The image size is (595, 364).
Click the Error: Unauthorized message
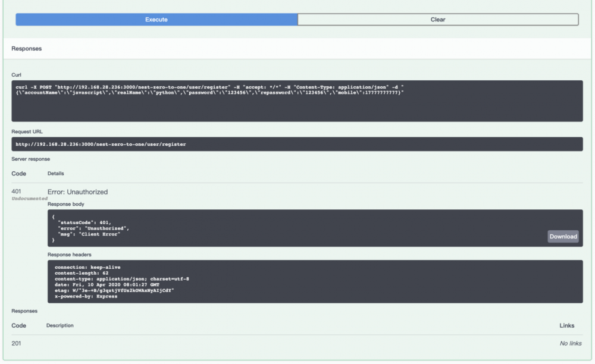77,192
